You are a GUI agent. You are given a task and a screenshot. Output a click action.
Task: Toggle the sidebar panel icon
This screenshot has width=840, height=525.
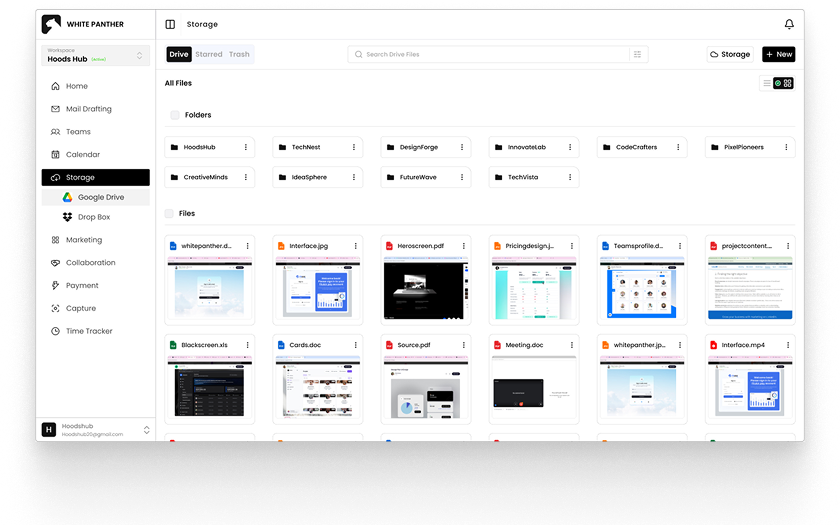(x=170, y=24)
